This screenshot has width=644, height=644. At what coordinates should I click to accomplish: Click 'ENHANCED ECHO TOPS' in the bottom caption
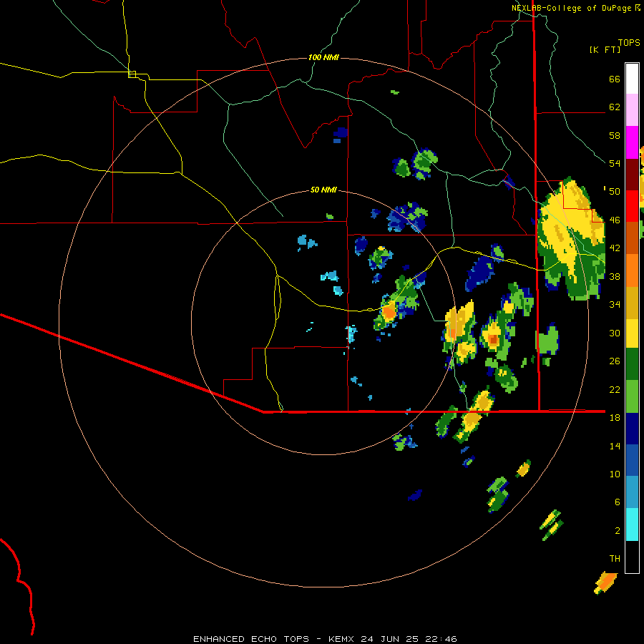(x=251, y=639)
